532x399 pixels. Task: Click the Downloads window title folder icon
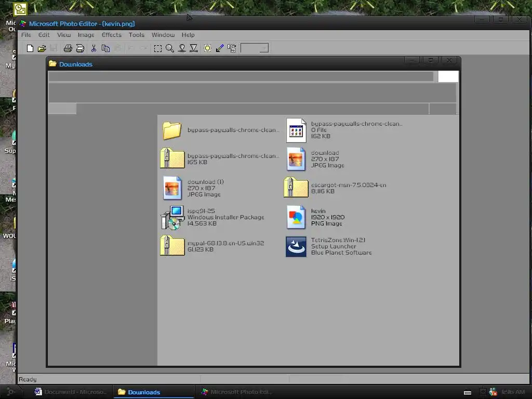[52, 64]
